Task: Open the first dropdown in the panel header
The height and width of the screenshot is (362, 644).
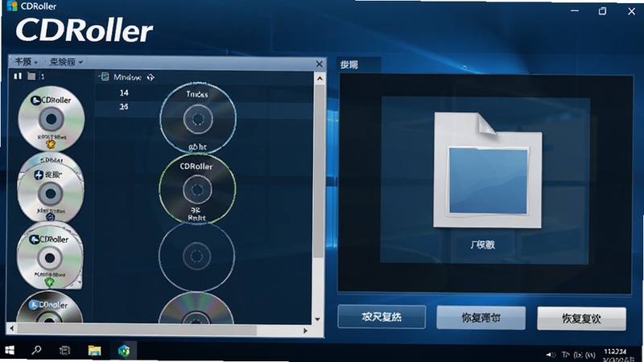Action: (x=26, y=62)
